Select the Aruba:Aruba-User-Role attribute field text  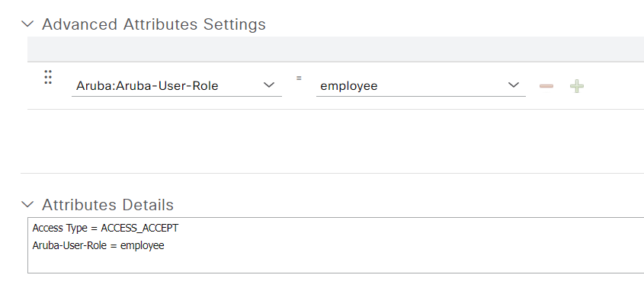click(x=147, y=86)
